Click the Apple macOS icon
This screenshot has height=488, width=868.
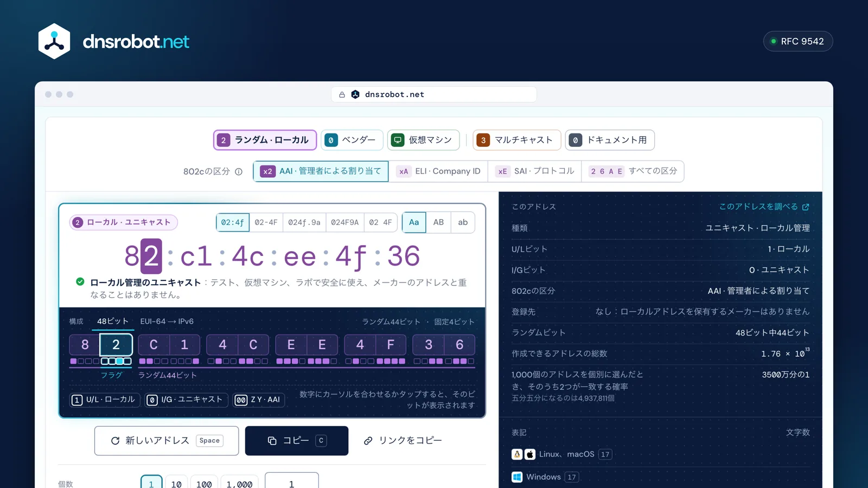coord(530,454)
